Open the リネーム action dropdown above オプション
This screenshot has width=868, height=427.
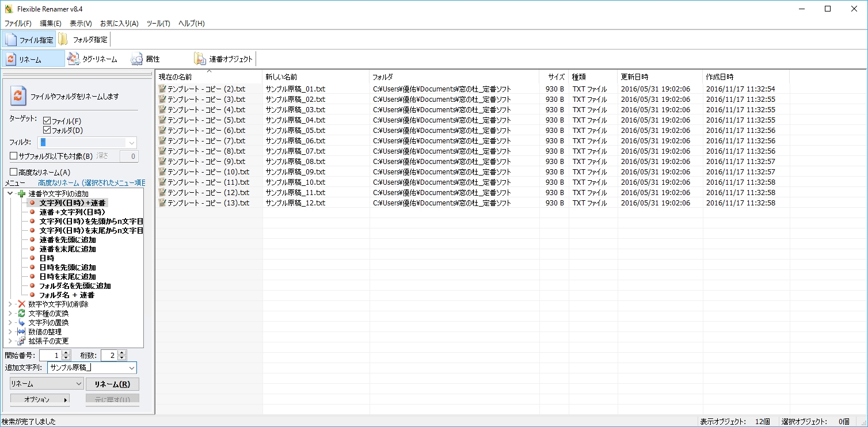pos(47,384)
